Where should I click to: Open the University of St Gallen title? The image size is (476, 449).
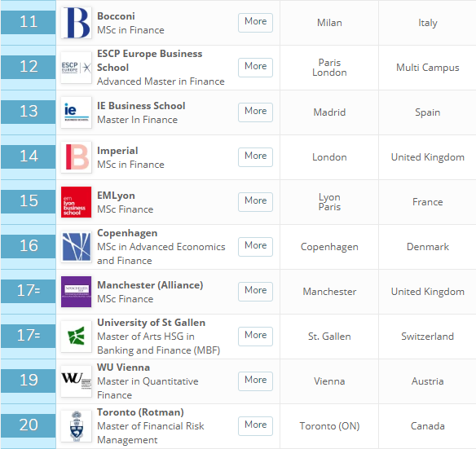point(151,323)
